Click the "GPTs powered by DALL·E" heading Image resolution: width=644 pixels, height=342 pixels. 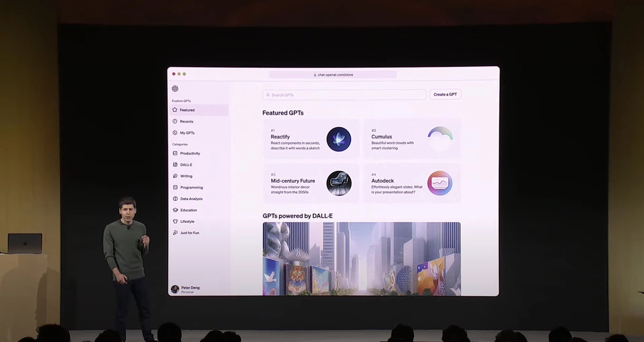(x=297, y=216)
